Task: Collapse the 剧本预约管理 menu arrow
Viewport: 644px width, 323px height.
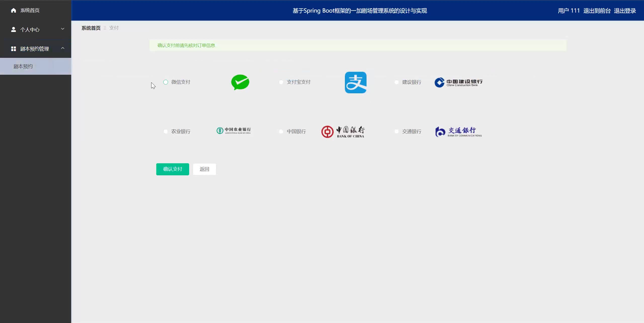Action: coord(63,48)
